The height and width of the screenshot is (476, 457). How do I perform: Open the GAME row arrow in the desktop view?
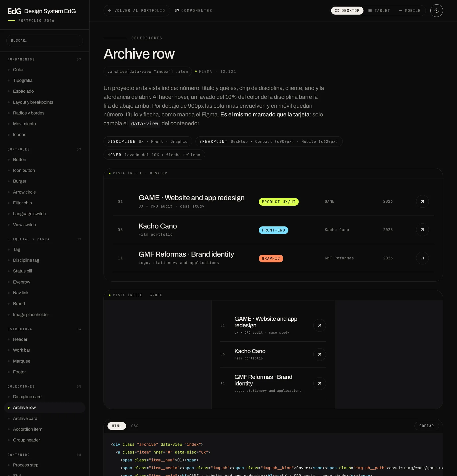pyautogui.click(x=422, y=202)
